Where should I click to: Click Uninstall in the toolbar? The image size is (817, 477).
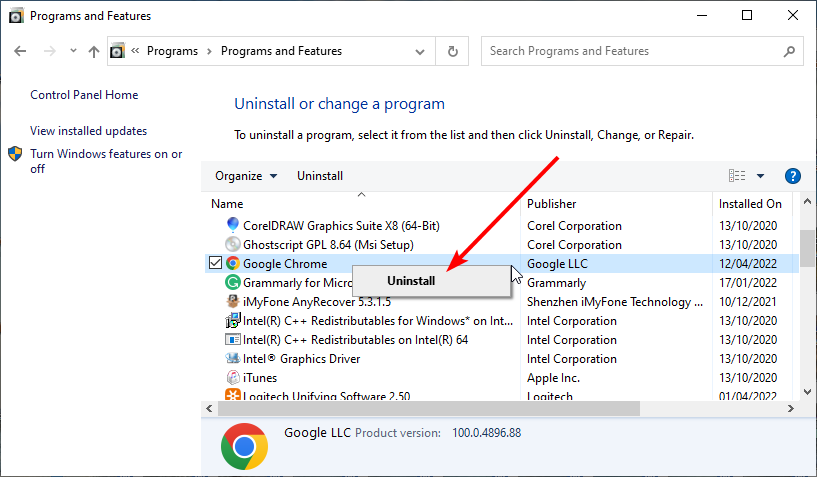pyautogui.click(x=320, y=176)
